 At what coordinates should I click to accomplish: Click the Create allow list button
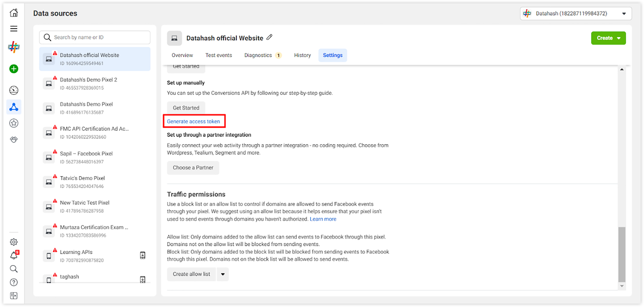pyautogui.click(x=191, y=274)
